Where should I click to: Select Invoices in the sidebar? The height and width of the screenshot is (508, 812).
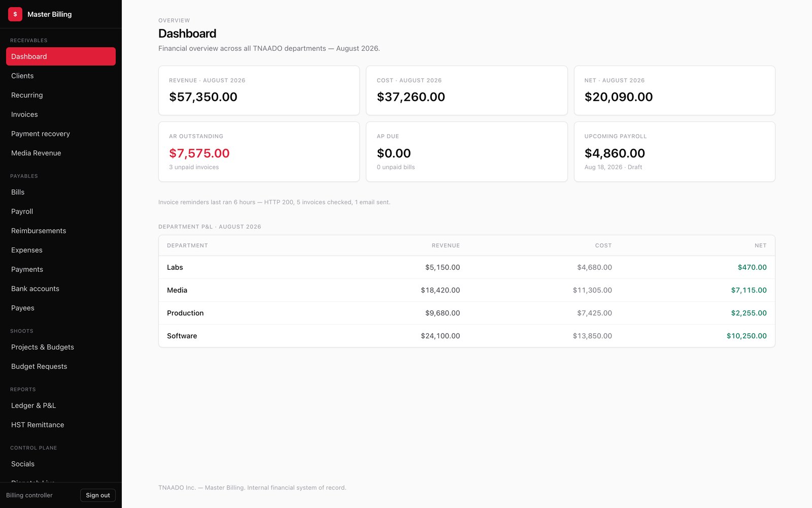click(x=61, y=114)
